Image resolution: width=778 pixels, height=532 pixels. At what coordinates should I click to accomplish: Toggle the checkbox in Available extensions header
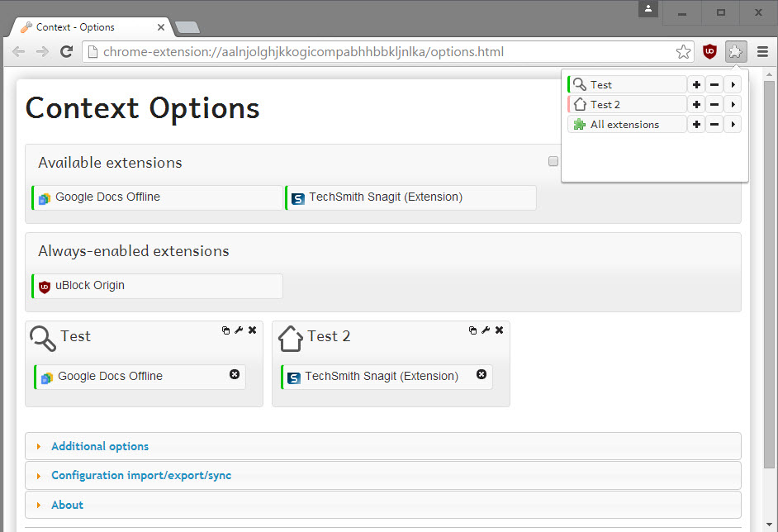[553, 161]
